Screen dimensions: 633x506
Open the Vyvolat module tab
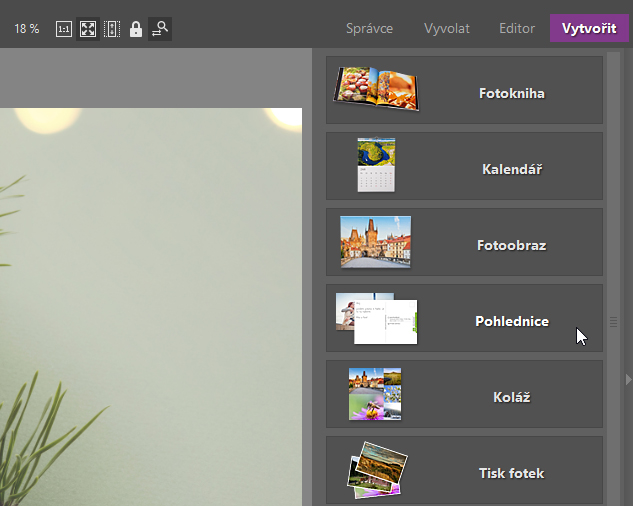click(x=446, y=28)
